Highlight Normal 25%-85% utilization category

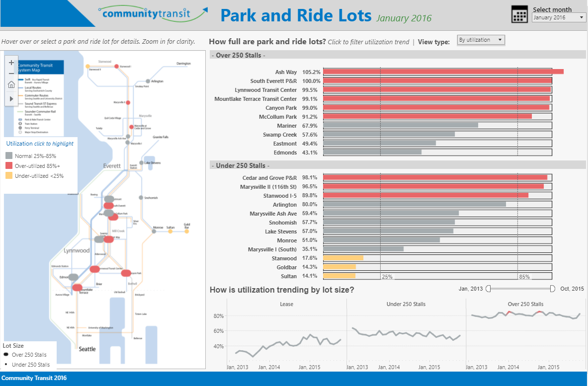(x=35, y=154)
